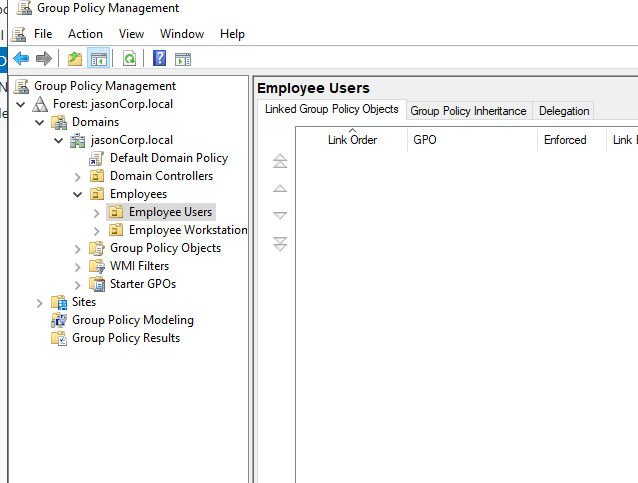Click the Forward arrow toolbar icon
This screenshot has height=483, width=638.
pyautogui.click(x=43, y=59)
